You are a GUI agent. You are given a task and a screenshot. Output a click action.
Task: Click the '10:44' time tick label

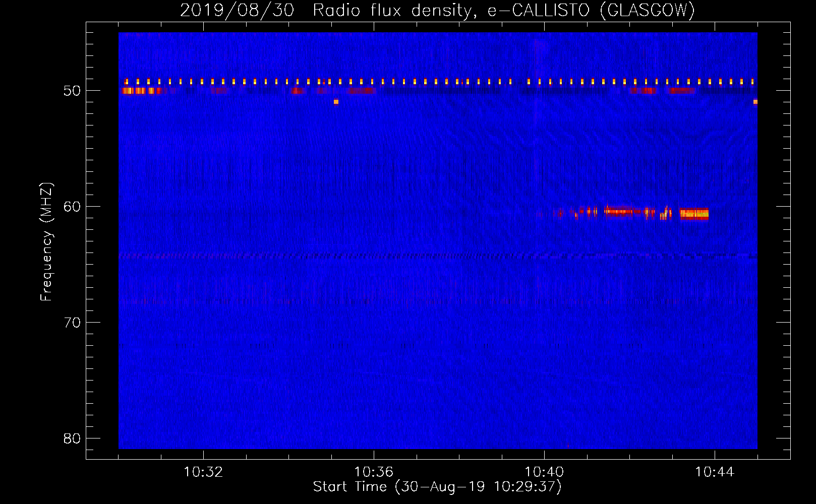coord(715,472)
